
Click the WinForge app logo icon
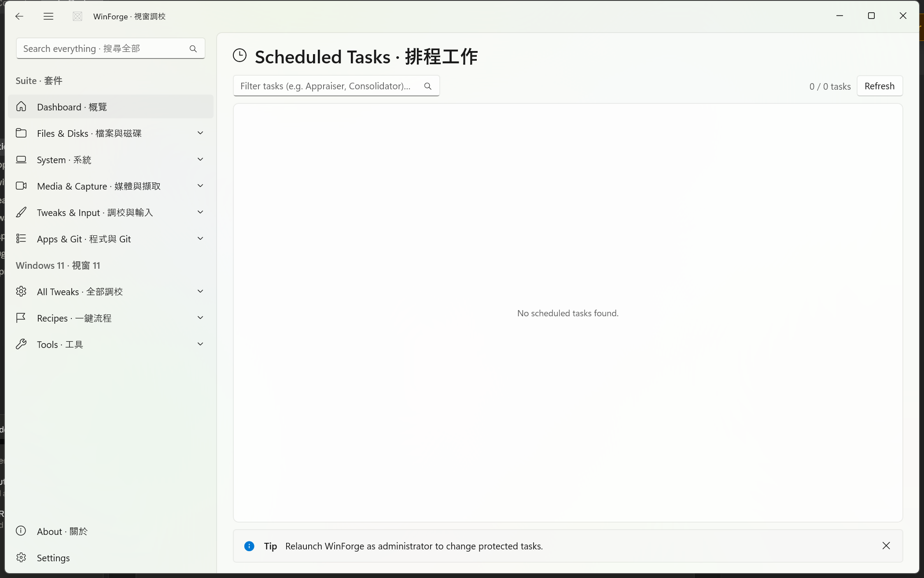77,16
